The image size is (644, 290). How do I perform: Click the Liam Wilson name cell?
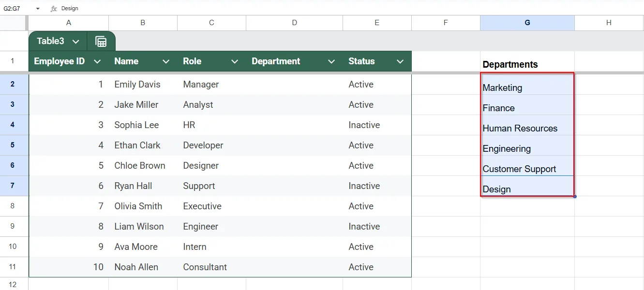coord(143,226)
